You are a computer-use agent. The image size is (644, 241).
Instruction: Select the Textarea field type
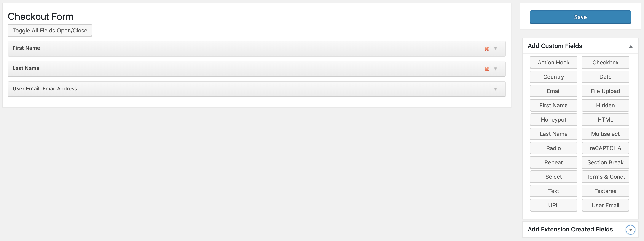click(x=605, y=190)
